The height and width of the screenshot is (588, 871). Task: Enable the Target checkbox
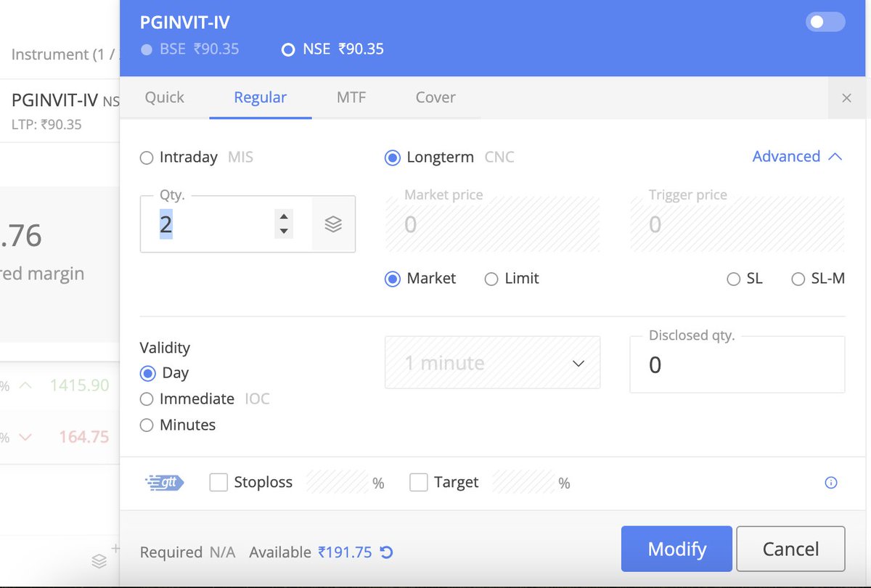click(x=419, y=482)
